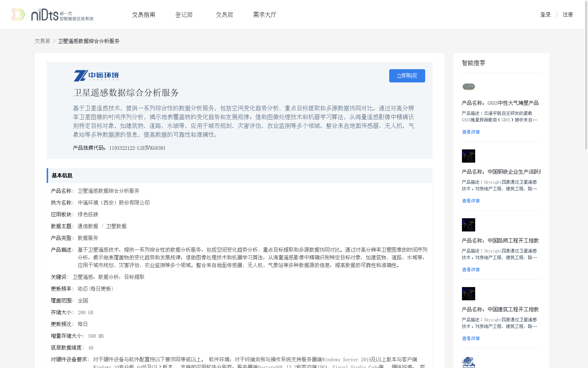The height and width of the screenshot is (368, 588).
Task: Open 查看详情 for 中国路网工程开工指数
Action: pyautogui.click(x=471, y=270)
